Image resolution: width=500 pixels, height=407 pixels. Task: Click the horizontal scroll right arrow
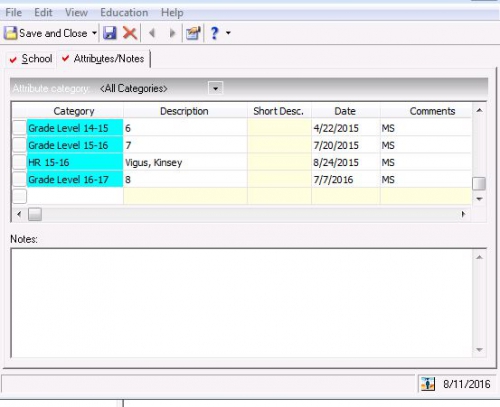point(463,214)
